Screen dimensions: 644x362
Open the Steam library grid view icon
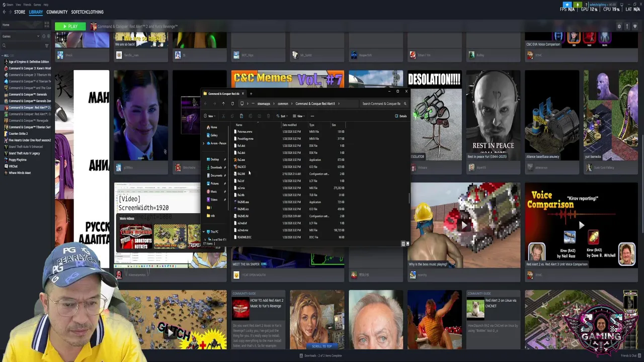[x=47, y=25]
